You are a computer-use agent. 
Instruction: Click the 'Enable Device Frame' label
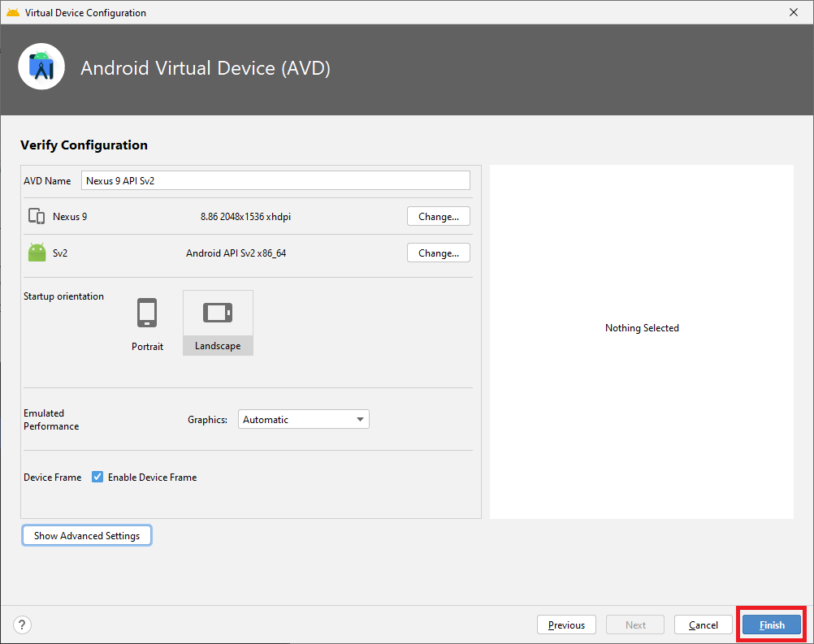pyautogui.click(x=152, y=478)
